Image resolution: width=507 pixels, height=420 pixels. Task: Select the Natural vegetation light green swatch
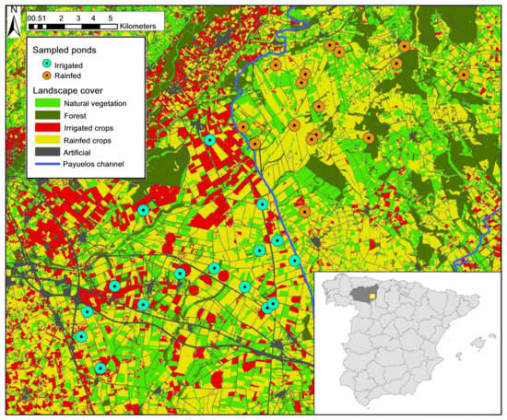tap(48, 103)
